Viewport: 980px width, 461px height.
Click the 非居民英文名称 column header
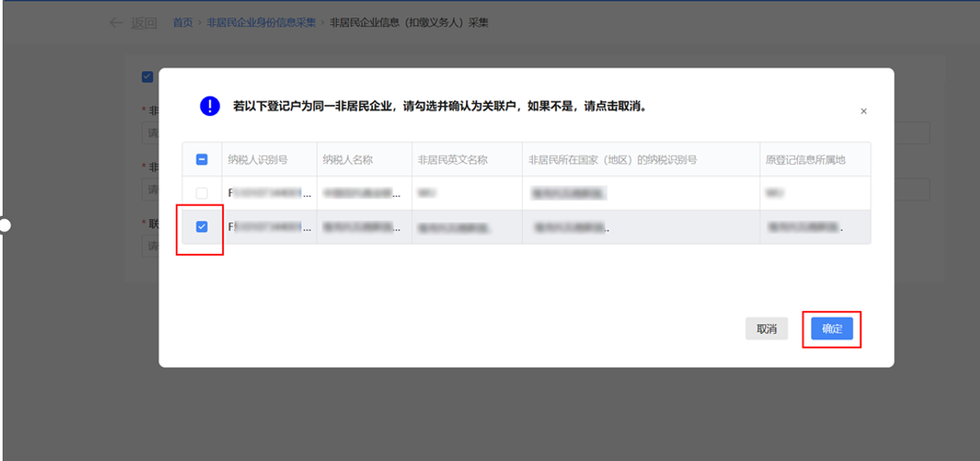coord(453,159)
